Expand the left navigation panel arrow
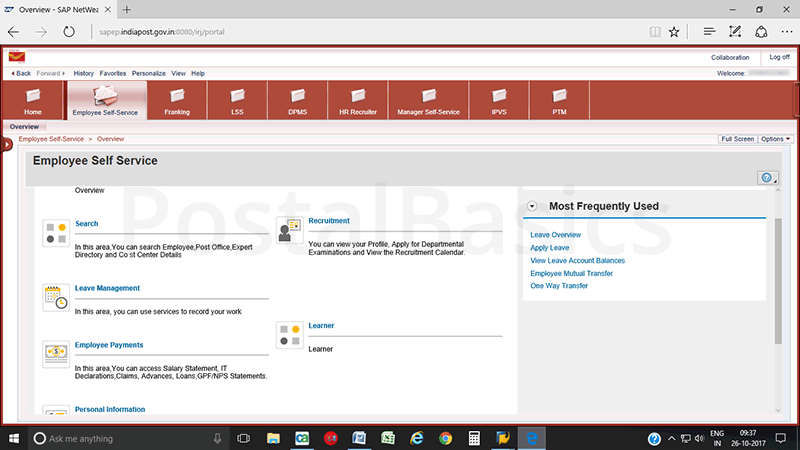800x450 pixels. 6,145
